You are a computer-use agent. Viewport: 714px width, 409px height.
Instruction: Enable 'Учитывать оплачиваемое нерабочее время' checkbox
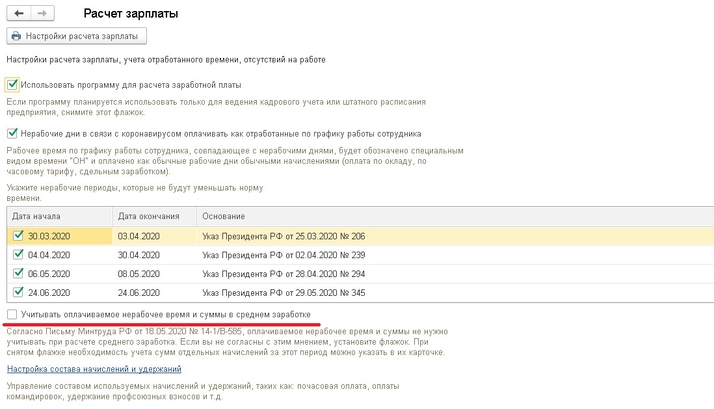pyautogui.click(x=12, y=314)
